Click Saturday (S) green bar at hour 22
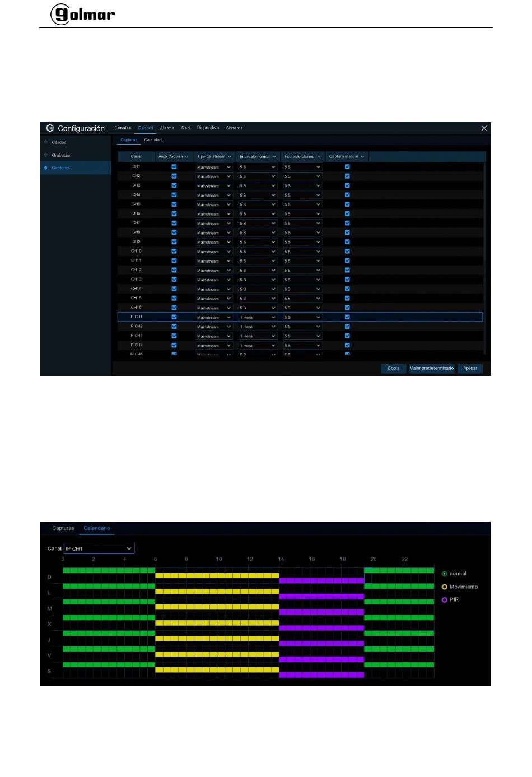This screenshot has width=532, height=777. pos(407,664)
